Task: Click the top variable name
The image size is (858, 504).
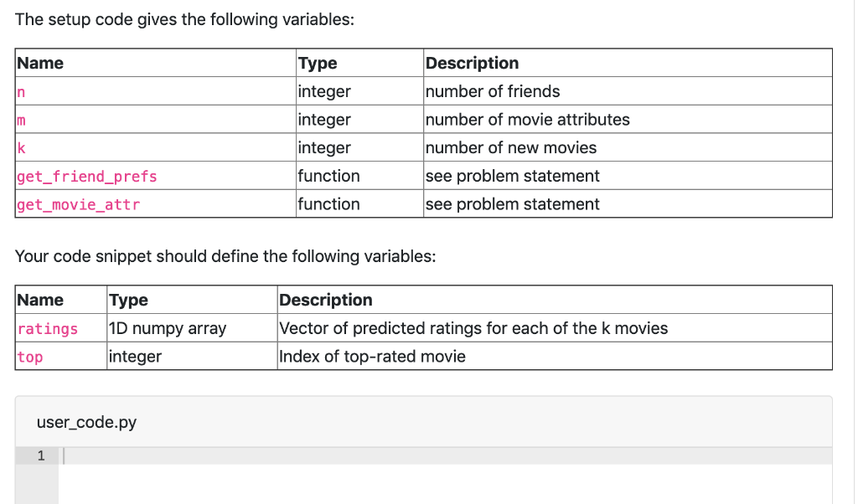Action: tap(28, 357)
